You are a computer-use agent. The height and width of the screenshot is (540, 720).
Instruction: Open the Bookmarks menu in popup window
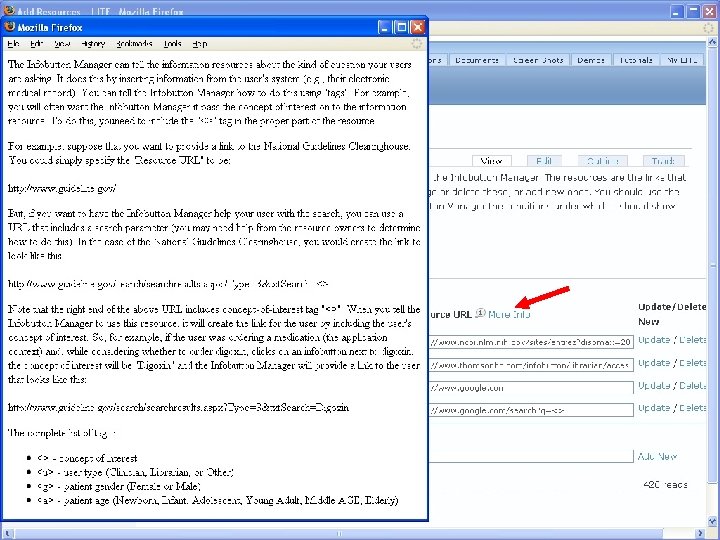(x=134, y=44)
